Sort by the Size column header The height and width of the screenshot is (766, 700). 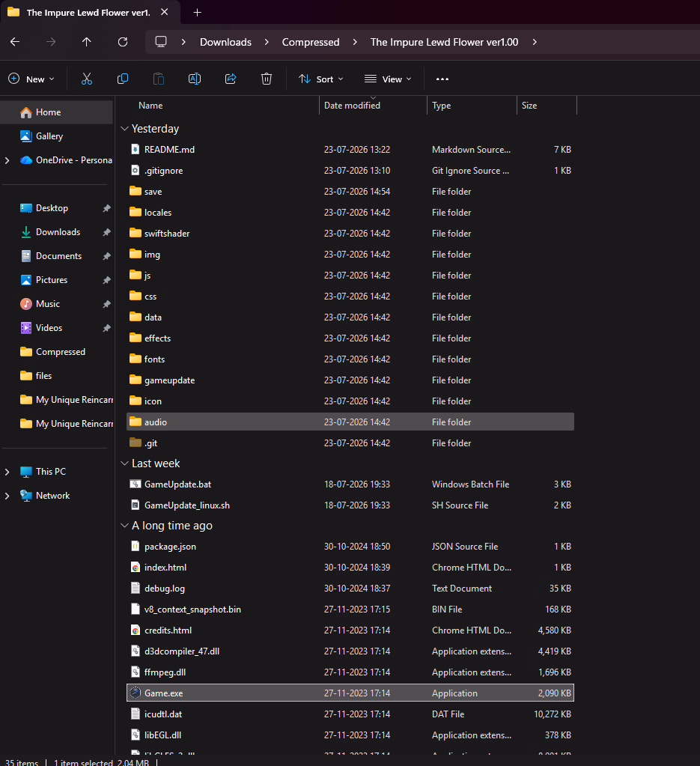(547, 105)
